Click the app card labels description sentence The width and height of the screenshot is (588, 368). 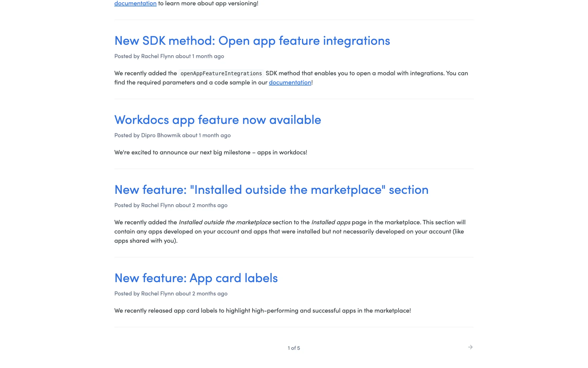tap(262, 311)
